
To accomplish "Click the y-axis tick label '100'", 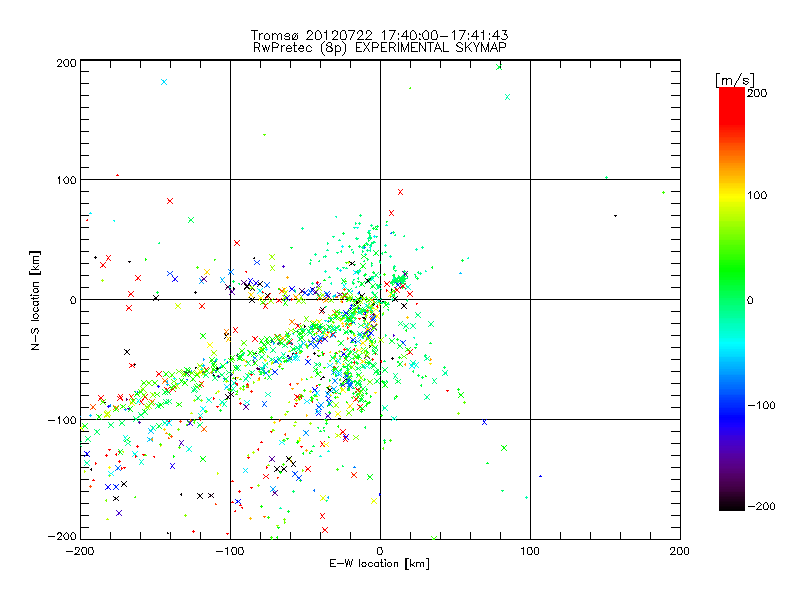I will pos(66,180).
